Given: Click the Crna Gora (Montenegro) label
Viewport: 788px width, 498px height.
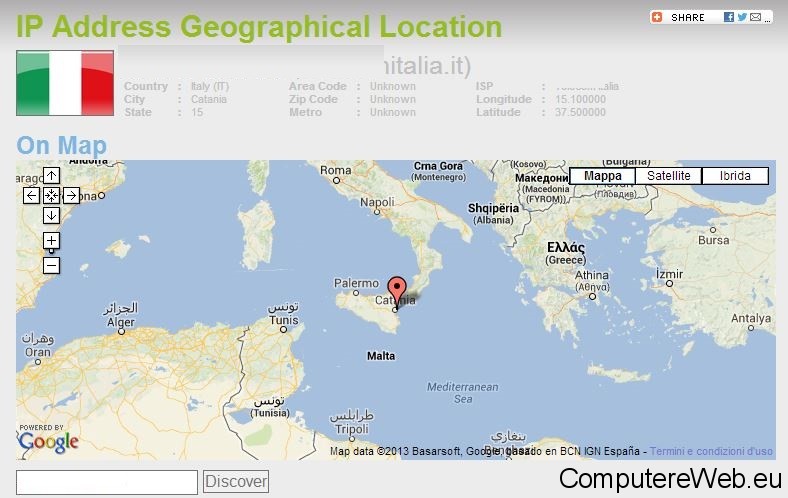Looking at the screenshot, I should coord(439,171).
